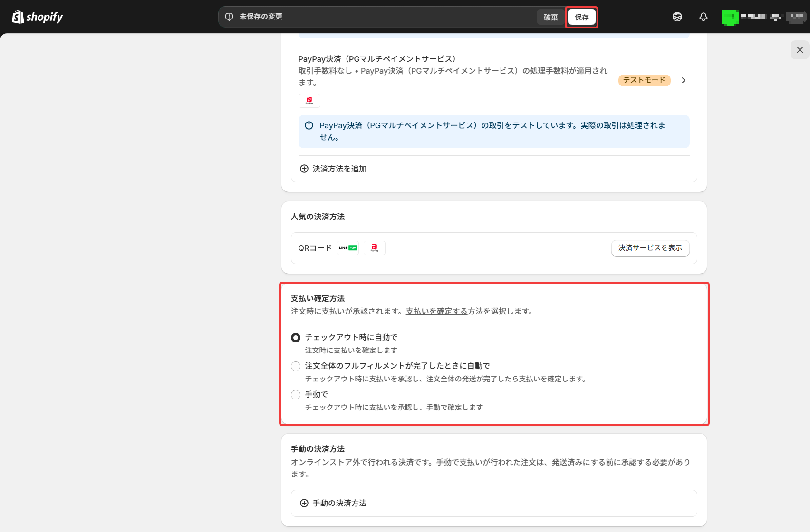Click the PayPay logo in QRコード row
810x532 pixels.
[375, 248]
